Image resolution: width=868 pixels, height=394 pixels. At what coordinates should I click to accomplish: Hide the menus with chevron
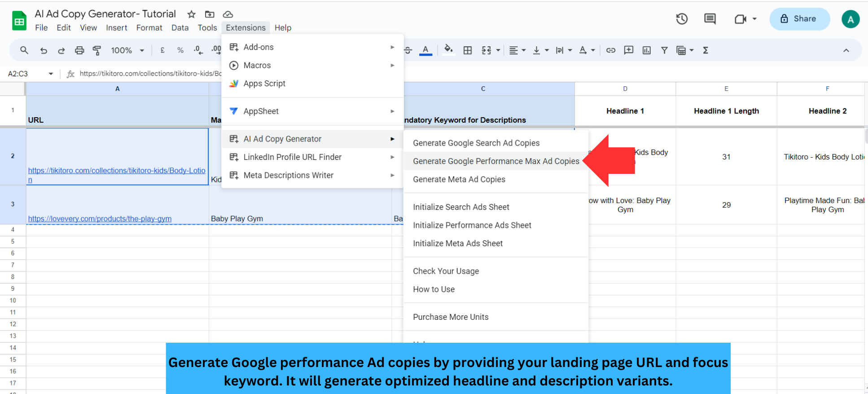846,50
